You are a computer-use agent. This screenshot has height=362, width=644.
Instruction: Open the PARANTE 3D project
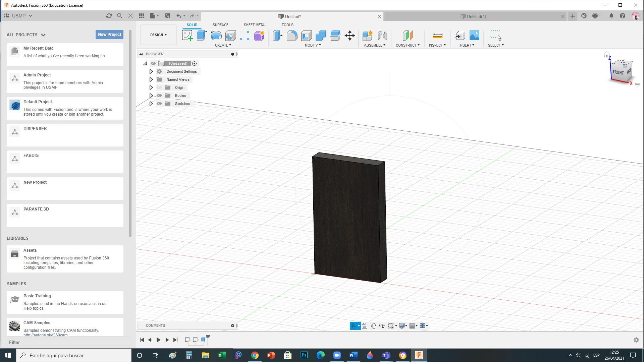pyautogui.click(x=65, y=216)
